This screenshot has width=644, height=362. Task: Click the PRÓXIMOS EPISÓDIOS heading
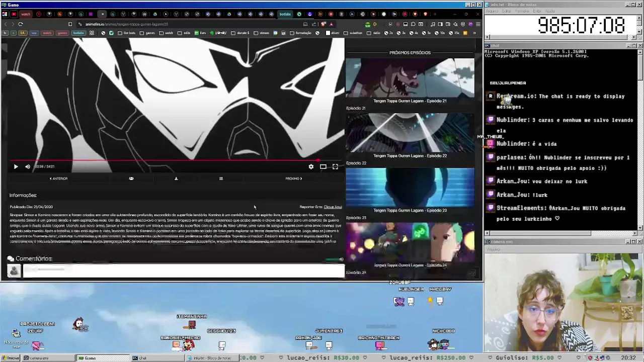point(410,53)
